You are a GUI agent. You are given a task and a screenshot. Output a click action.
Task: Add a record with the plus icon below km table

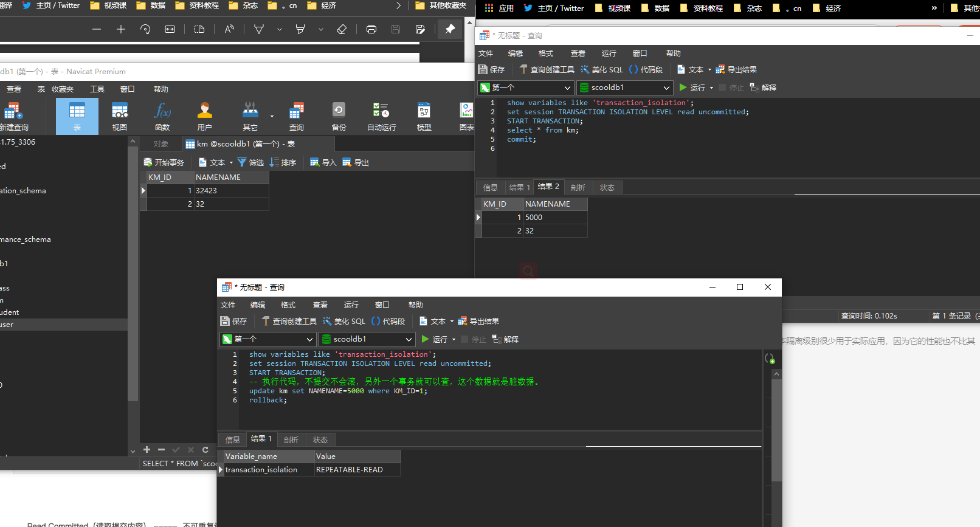click(147, 450)
